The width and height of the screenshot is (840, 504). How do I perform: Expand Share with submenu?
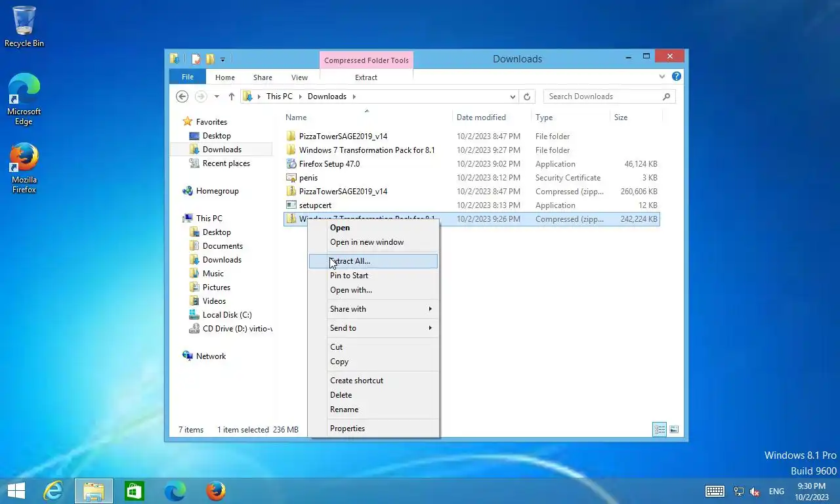tap(373, 309)
